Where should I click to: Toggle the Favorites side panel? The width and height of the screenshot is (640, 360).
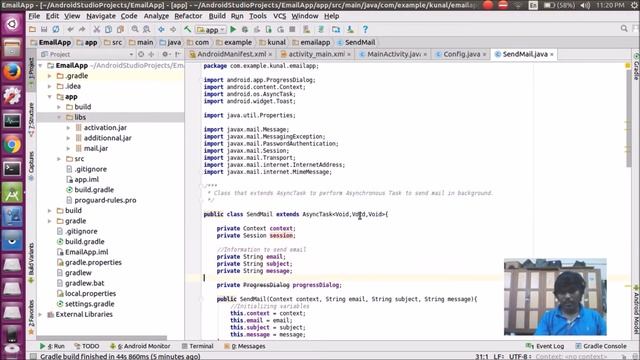point(31,317)
